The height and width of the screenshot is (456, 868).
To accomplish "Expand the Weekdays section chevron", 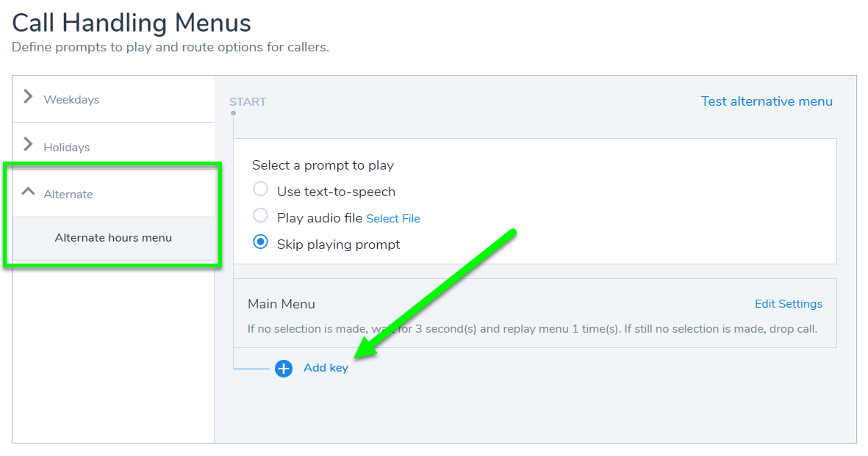I will 28,97.
